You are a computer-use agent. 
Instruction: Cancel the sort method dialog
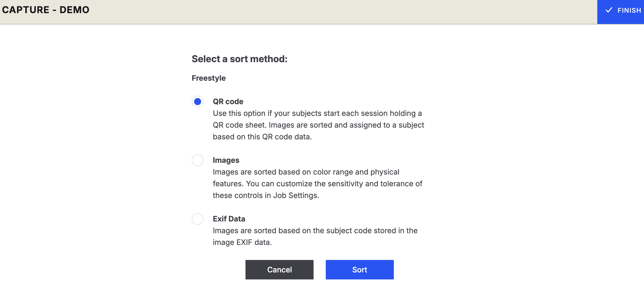click(x=279, y=270)
